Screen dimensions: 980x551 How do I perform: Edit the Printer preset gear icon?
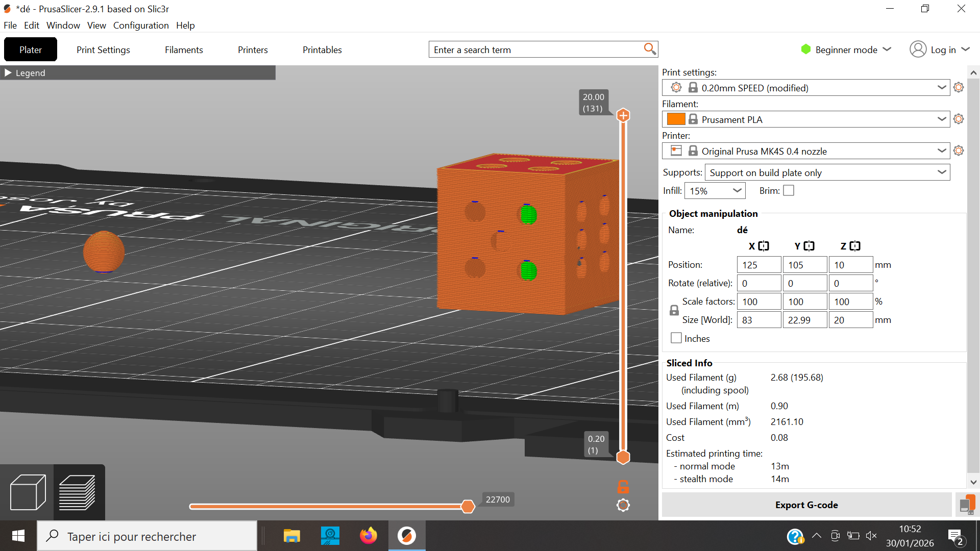959,151
